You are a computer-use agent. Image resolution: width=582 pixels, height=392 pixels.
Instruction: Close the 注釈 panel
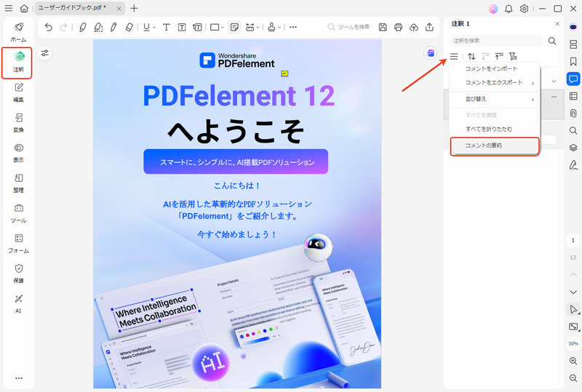pyautogui.click(x=557, y=24)
